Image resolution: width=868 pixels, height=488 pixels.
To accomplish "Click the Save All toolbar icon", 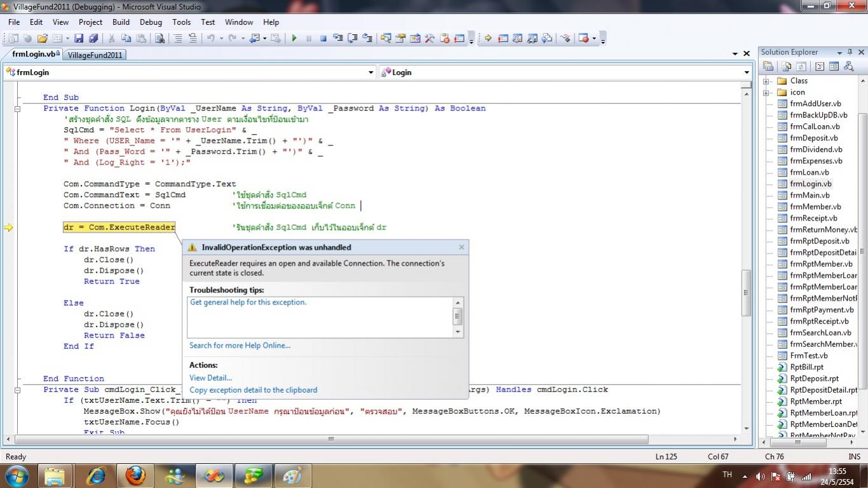I will [93, 38].
